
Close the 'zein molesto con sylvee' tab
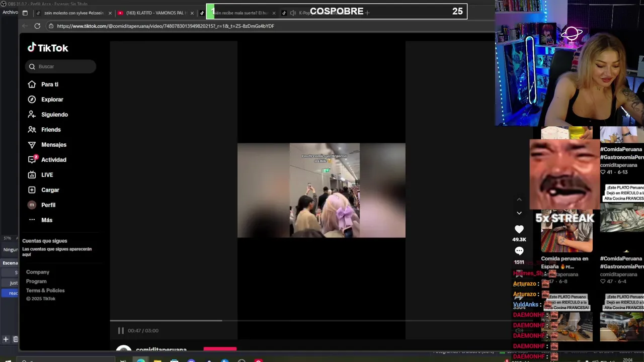(110, 13)
